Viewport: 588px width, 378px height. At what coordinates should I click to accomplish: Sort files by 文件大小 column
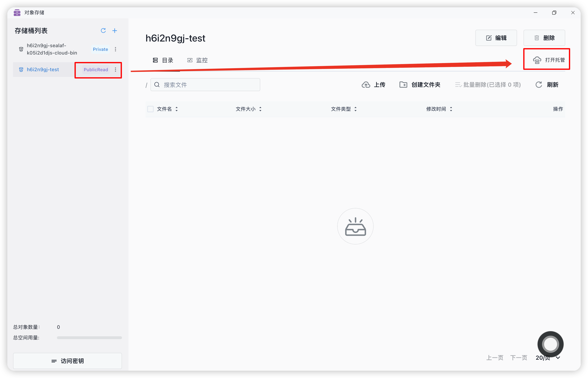pyautogui.click(x=260, y=109)
